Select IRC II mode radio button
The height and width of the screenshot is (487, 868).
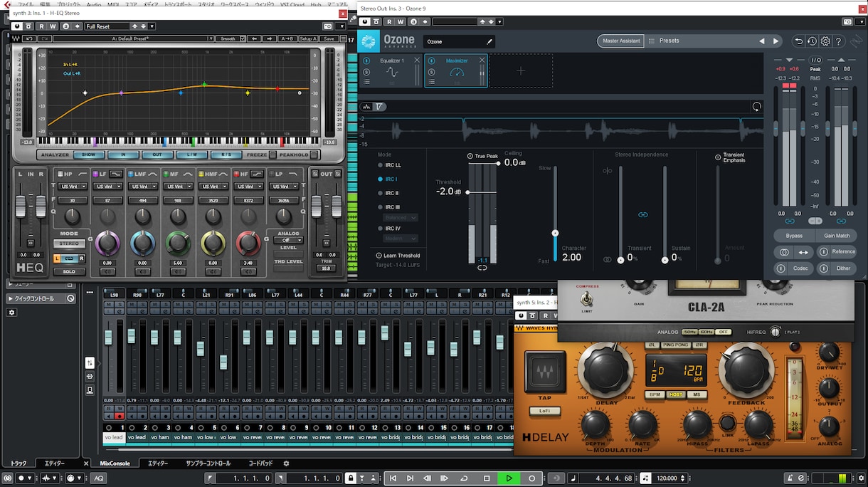381,194
